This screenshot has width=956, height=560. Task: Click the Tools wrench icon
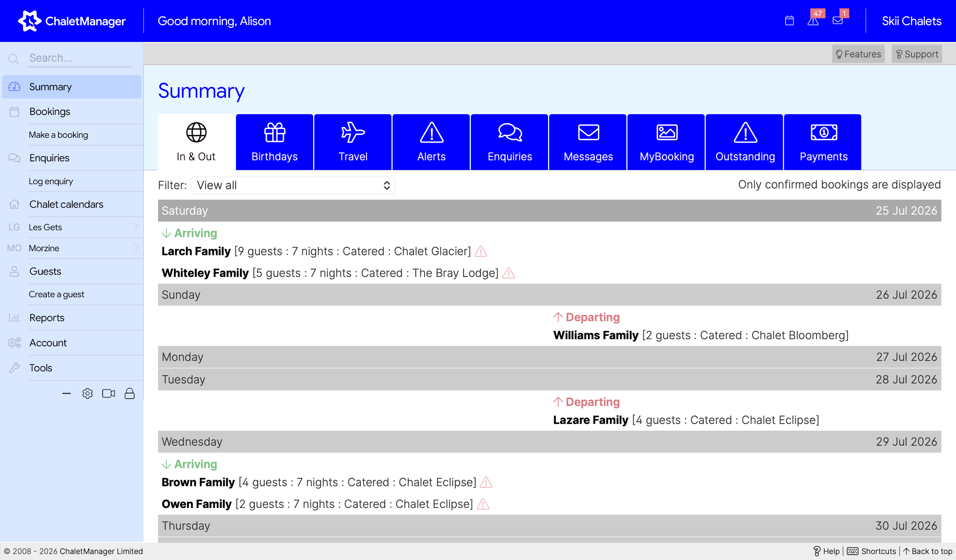[x=14, y=368]
